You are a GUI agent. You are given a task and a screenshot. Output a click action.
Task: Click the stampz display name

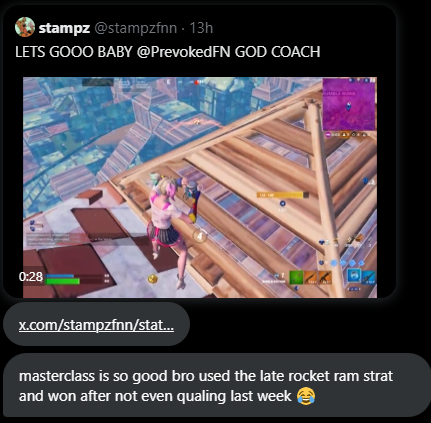pyautogui.click(x=64, y=28)
